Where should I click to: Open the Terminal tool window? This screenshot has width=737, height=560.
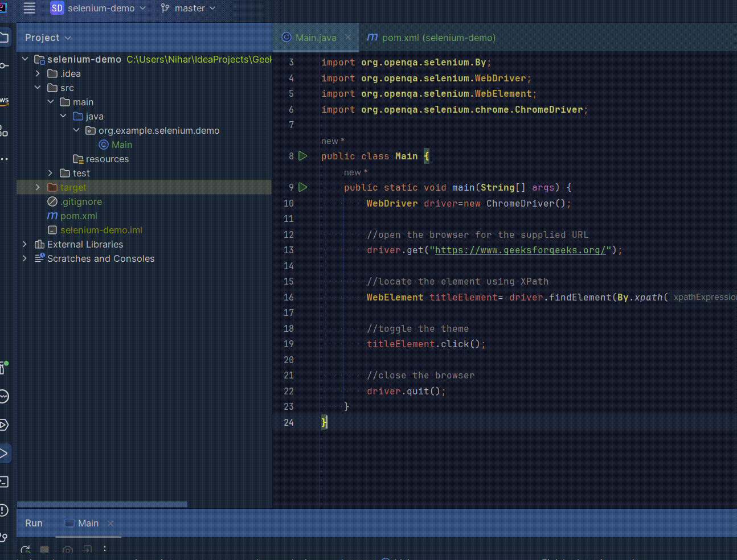pyautogui.click(x=4, y=482)
